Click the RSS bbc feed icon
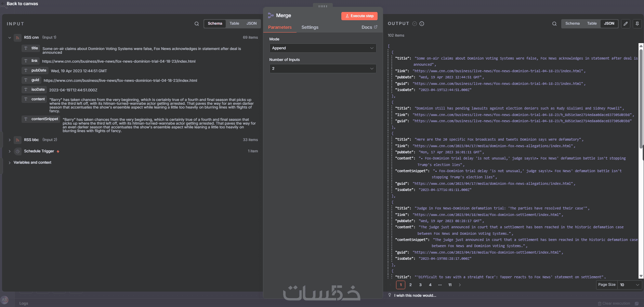Viewport: 644px width, 307px height. [x=17, y=140]
